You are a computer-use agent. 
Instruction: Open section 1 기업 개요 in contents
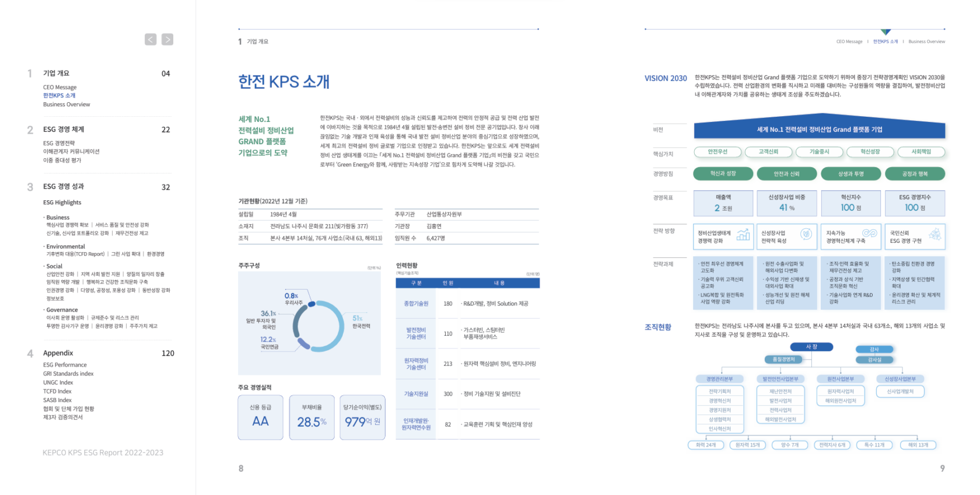56,74
